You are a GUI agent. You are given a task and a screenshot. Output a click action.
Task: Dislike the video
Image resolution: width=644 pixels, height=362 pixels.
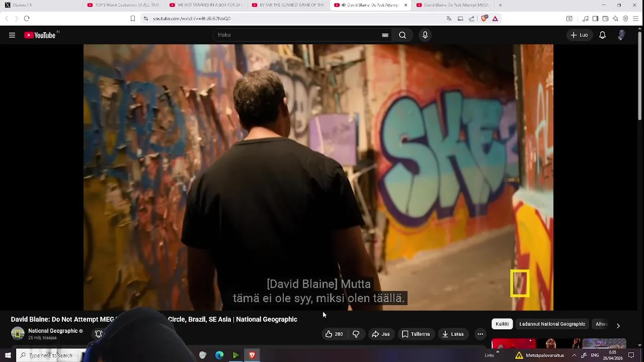click(356, 334)
